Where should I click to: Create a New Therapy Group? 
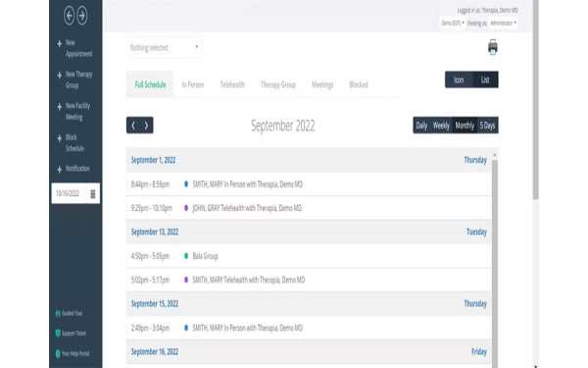click(78, 80)
